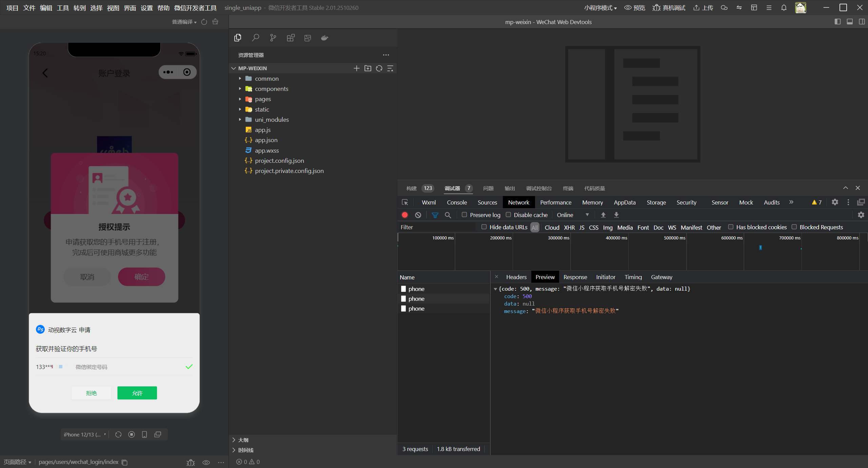Toggle the secondary sidebar layout icon
Screen dimensions: 868x468
pos(862,22)
